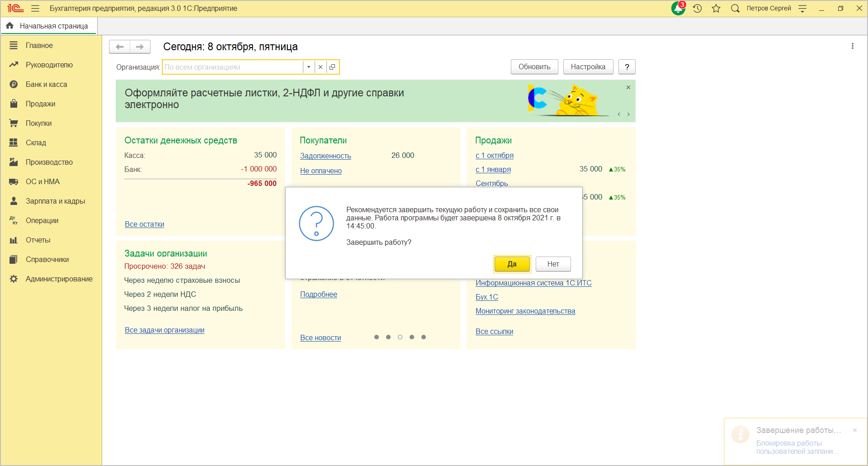Open service settings icon next to user name
Viewport: 868px width, 466px height.
802,9
